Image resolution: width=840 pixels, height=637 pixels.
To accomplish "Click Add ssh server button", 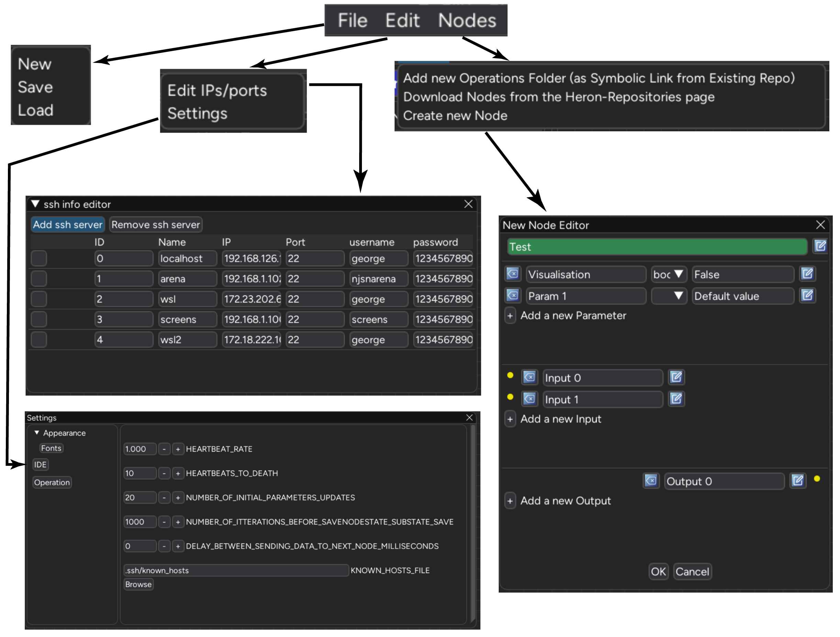I will tap(68, 224).
